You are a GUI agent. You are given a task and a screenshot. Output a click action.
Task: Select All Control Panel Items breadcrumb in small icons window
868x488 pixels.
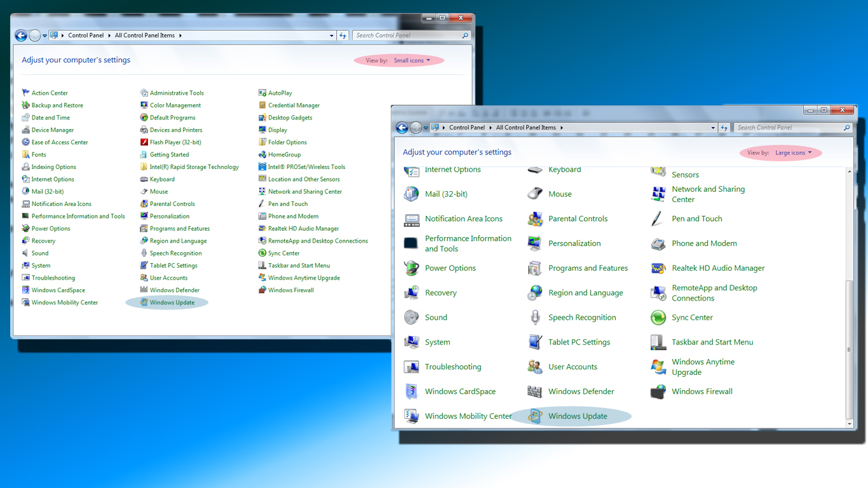[x=145, y=36]
